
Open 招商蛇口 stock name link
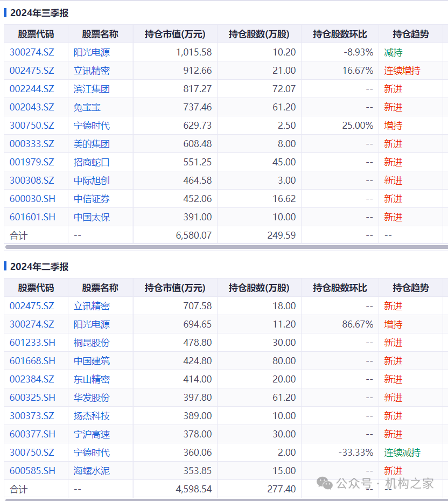coord(92,162)
